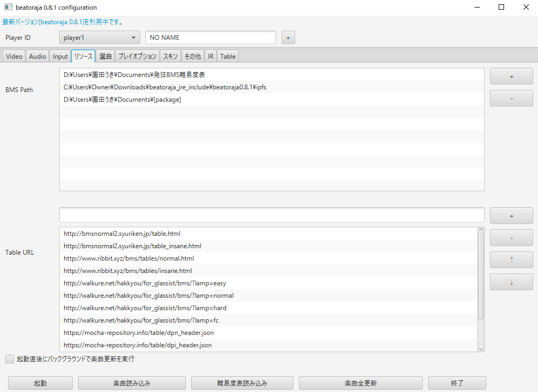The width and height of the screenshot is (538, 392).
Task: Open the IR tab
Action: (211, 56)
